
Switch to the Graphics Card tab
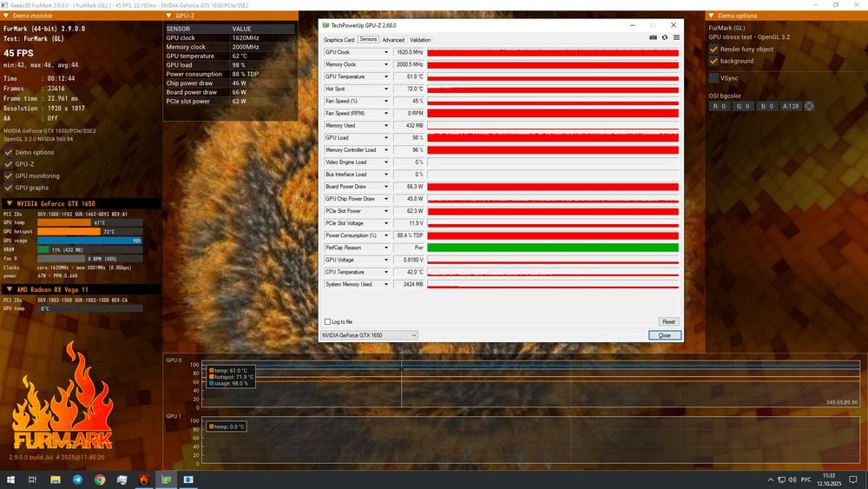(339, 40)
